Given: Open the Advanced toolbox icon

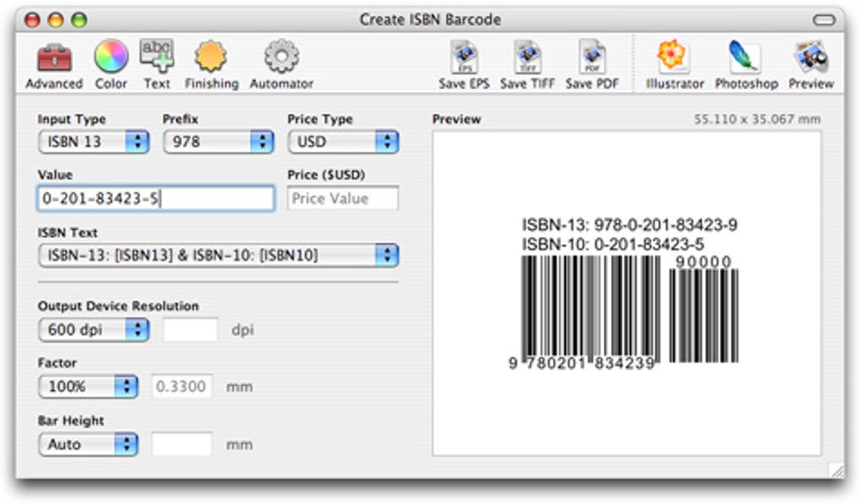Looking at the screenshot, I should pyautogui.click(x=54, y=65).
